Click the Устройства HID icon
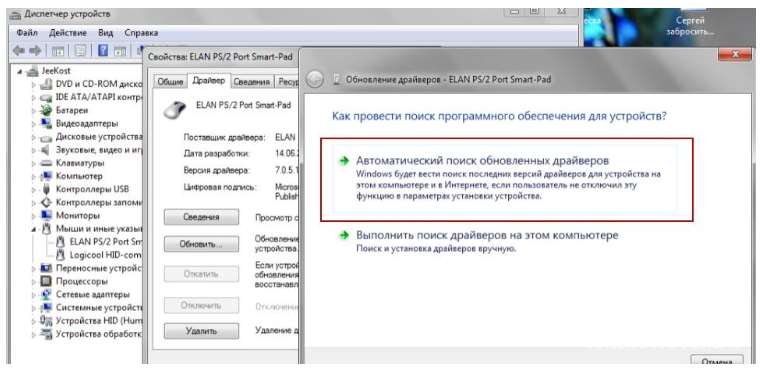760x371 pixels. coord(46,321)
